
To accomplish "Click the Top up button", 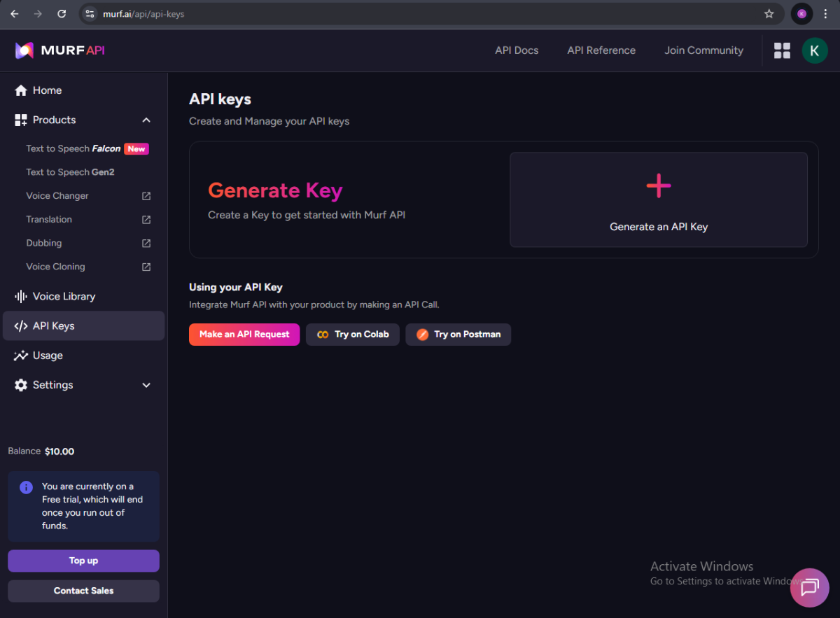I will (x=83, y=561).
